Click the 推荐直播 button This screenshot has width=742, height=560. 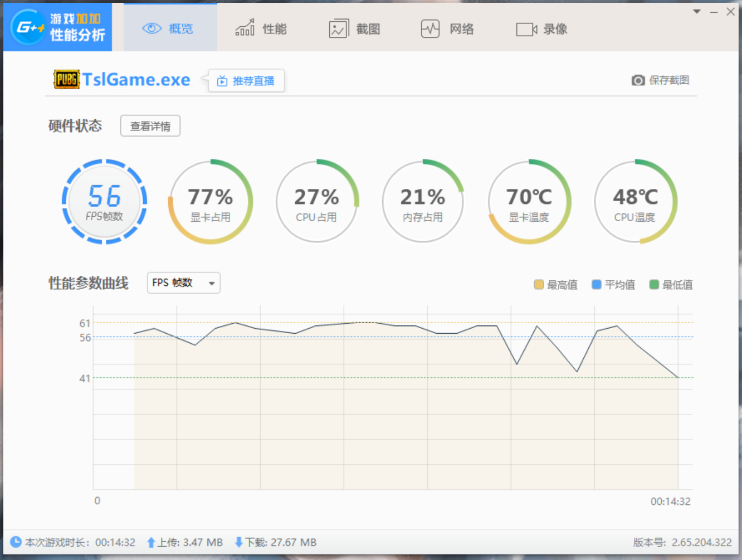click(246, 81)
